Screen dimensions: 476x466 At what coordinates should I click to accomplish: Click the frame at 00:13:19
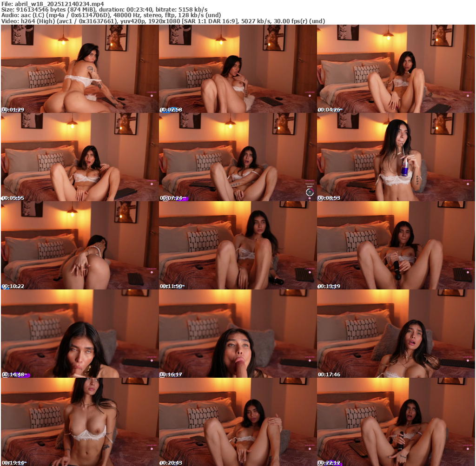(x=396, y=245)
